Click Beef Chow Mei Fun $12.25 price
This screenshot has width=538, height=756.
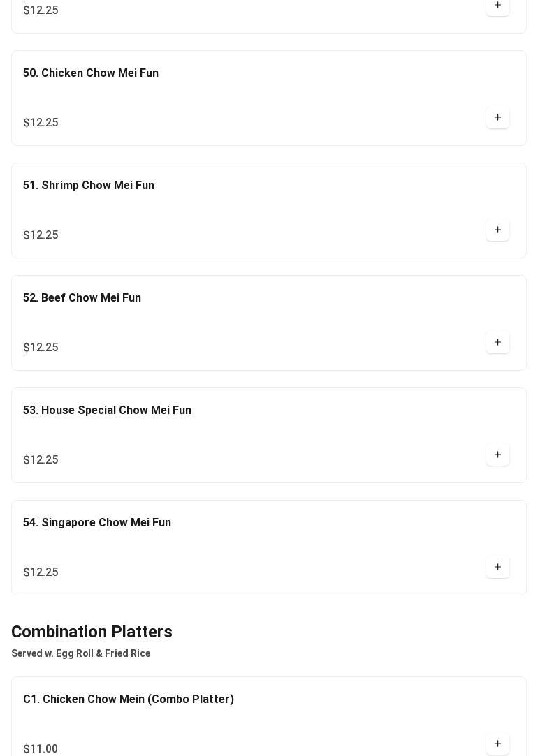pos(41,348)
